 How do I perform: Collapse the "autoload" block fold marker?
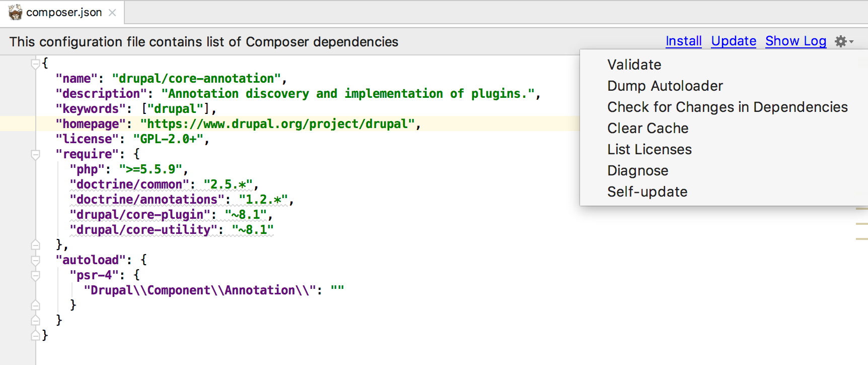click(x=35, y=260)
